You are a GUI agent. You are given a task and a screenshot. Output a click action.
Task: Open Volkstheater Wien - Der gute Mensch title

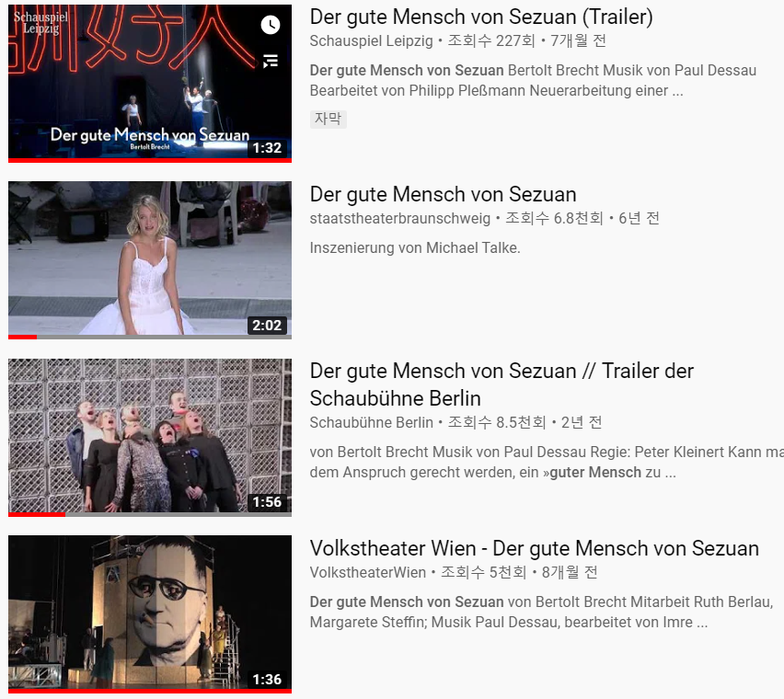tap(534, 548)
